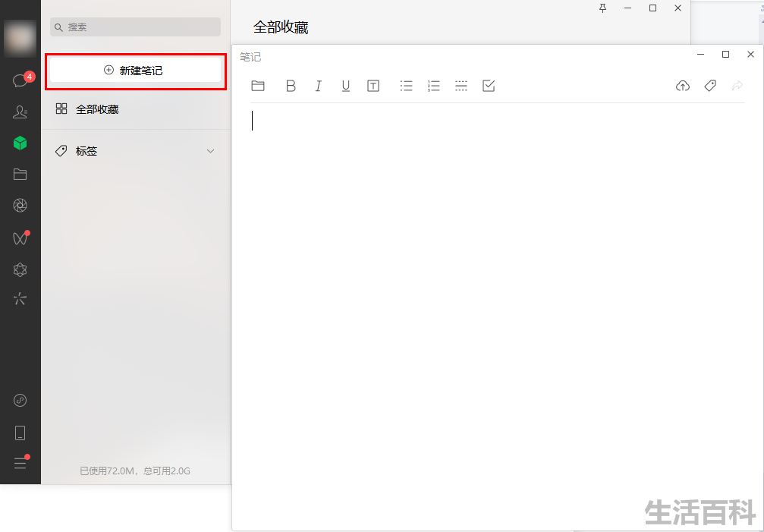Image resolution: width=764 pixels, height=532 pixels.
Task: Toggle italic formatting in note
Action: pyautogui.click(x=318, y=86)
